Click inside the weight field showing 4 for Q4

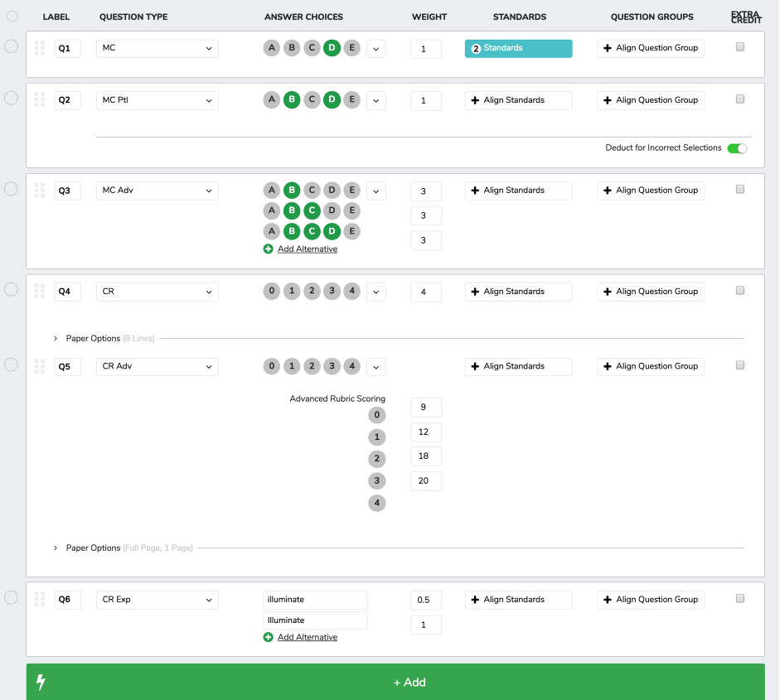tap(425, 292)
